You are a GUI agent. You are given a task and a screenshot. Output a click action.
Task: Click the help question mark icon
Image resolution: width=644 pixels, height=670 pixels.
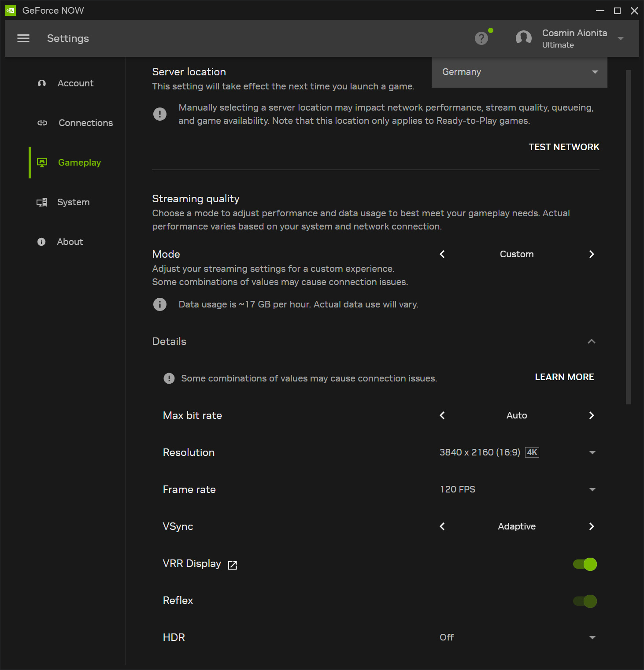[x=481, y=39]
